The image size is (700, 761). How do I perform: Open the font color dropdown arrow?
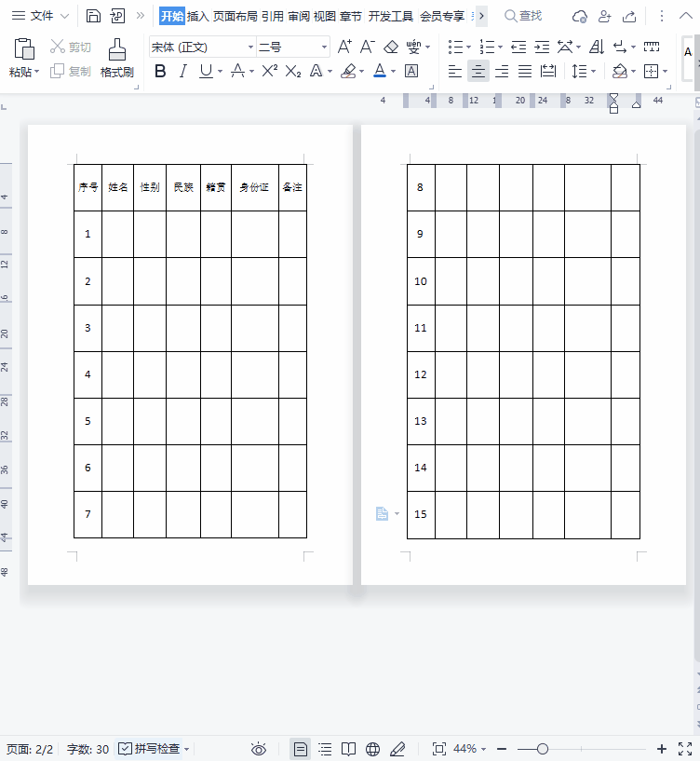pos(393,72)
